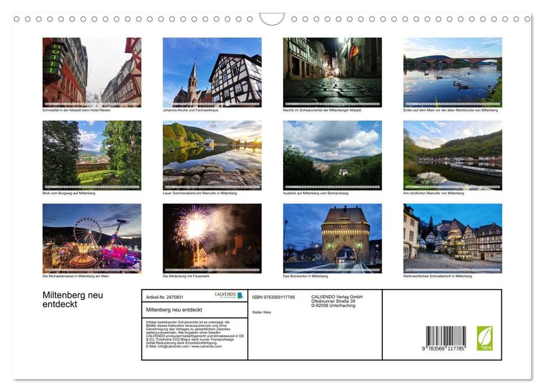Click the green eco leaf icon
Viewport: 544px width, 392px height.
tap(485, 338)
